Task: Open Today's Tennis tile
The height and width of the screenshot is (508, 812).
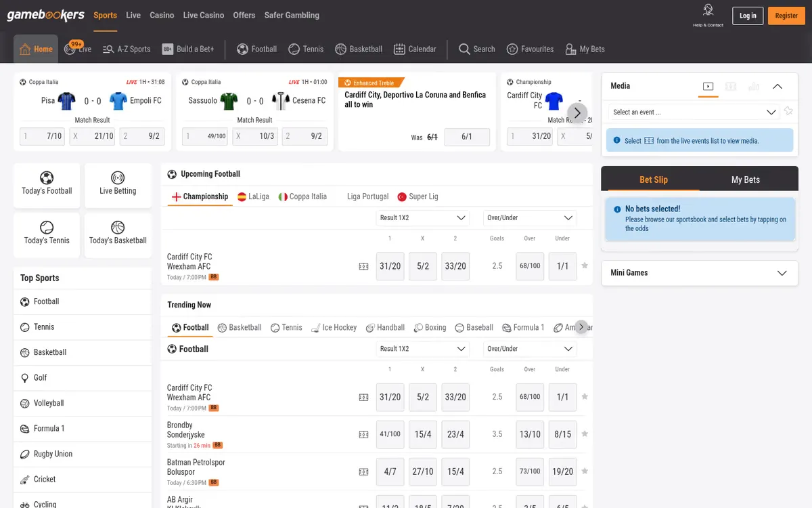Action: coord(47,234)
